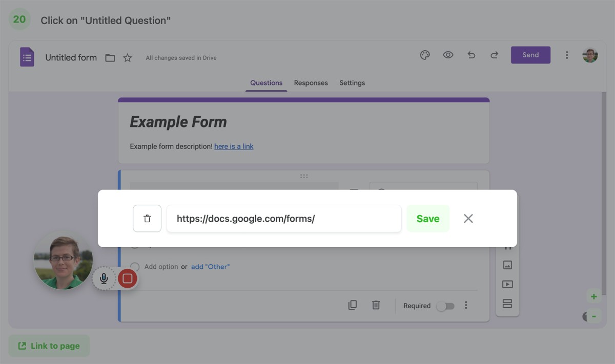615x364 pixels.
Task: Click the move-to-folder icon
Action: click(110, 58)
